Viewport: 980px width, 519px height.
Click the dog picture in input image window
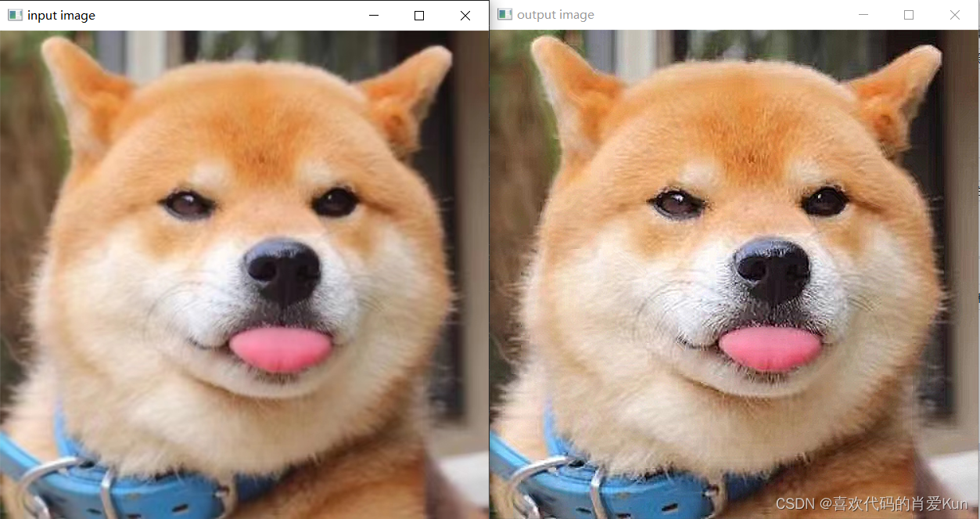[x=244, y=275]
